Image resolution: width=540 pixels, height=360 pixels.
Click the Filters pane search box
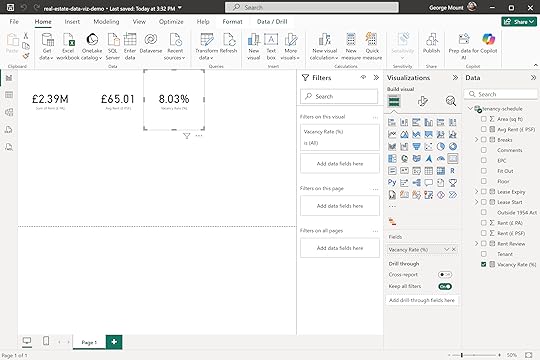coord(339,96)
